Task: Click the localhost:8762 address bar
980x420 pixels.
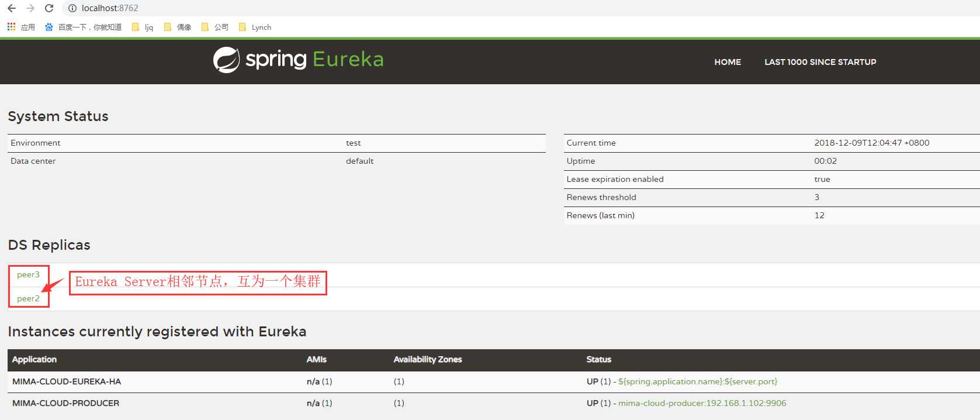Action: tap(110, 8)
